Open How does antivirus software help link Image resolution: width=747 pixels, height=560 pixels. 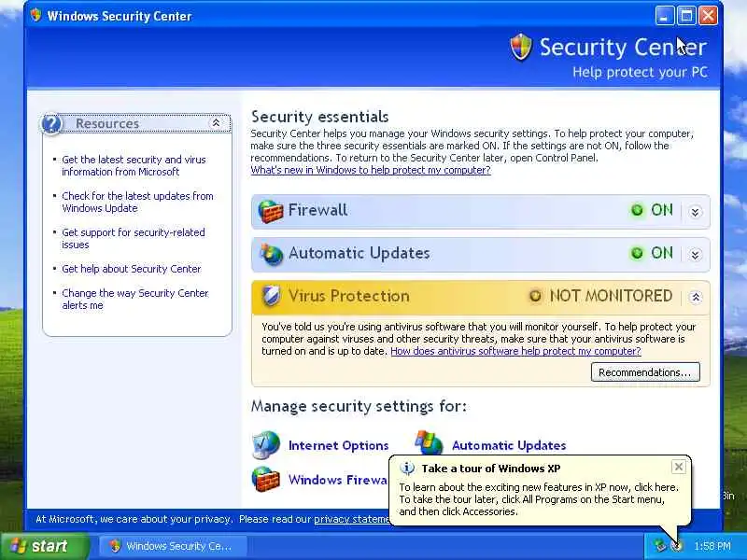coord(516,351)
